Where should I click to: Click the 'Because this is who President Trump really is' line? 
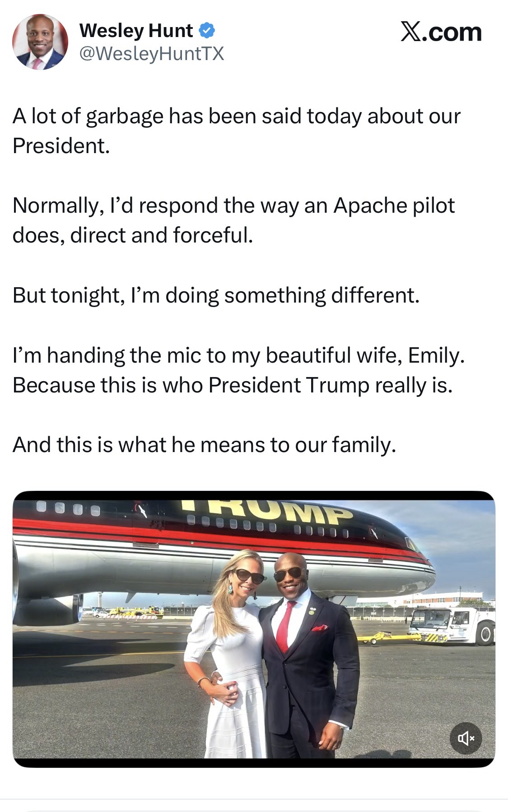[x=232, y=385]
